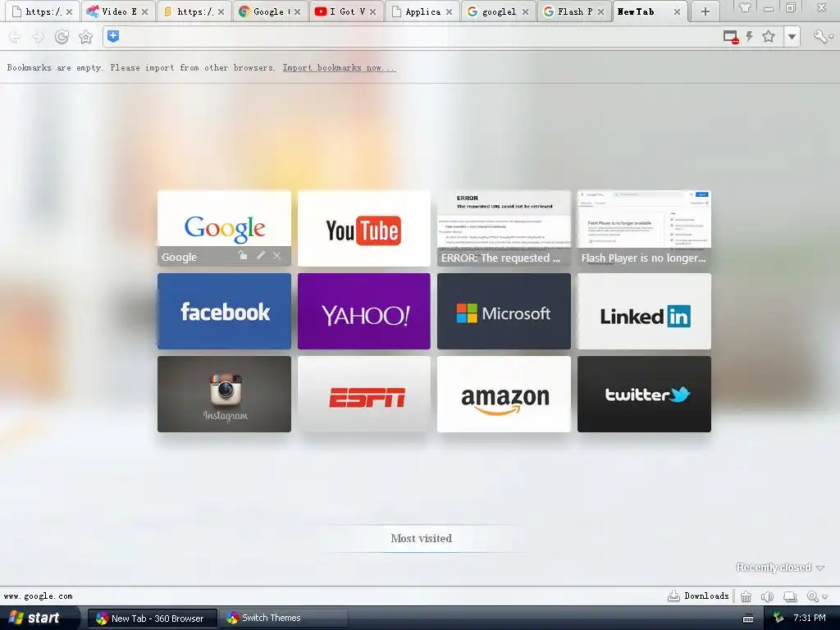Edit the Google tile with the pencil icon
840x630 pixels.
[x=261, y=256]
